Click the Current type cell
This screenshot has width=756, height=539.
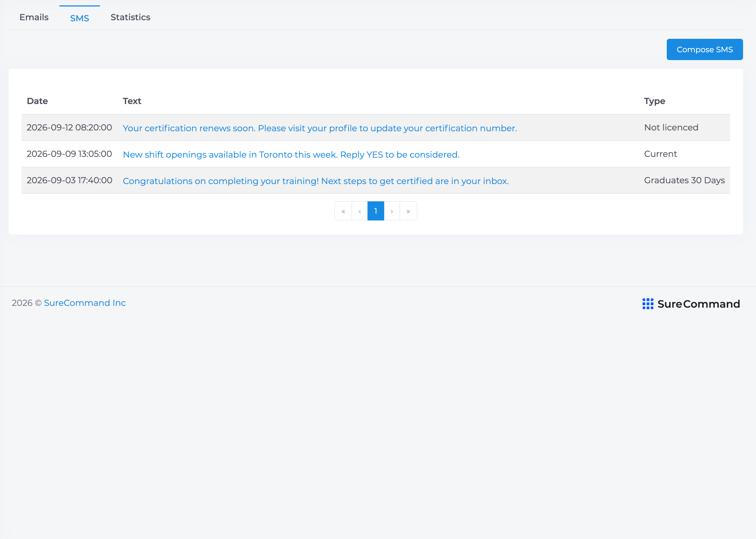660,154
